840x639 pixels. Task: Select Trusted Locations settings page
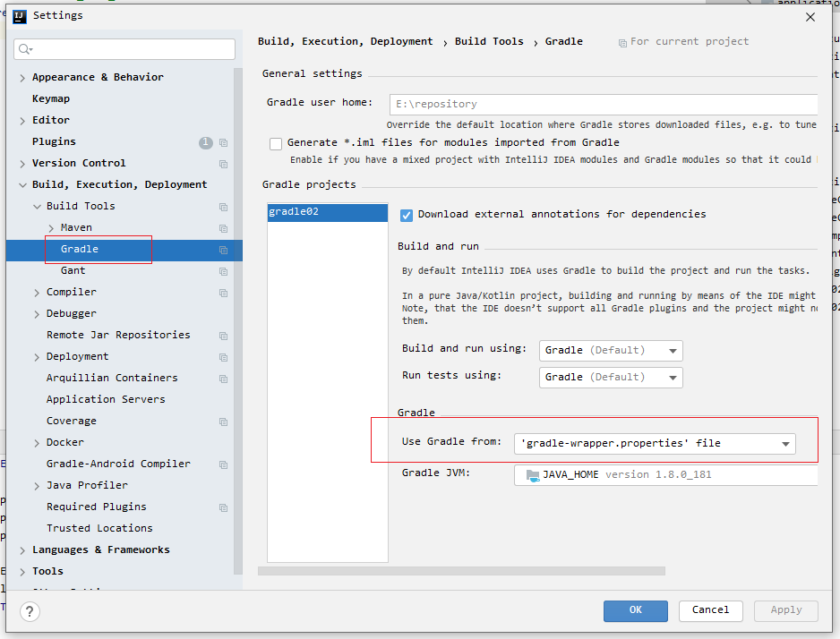(x=99, y=528)
